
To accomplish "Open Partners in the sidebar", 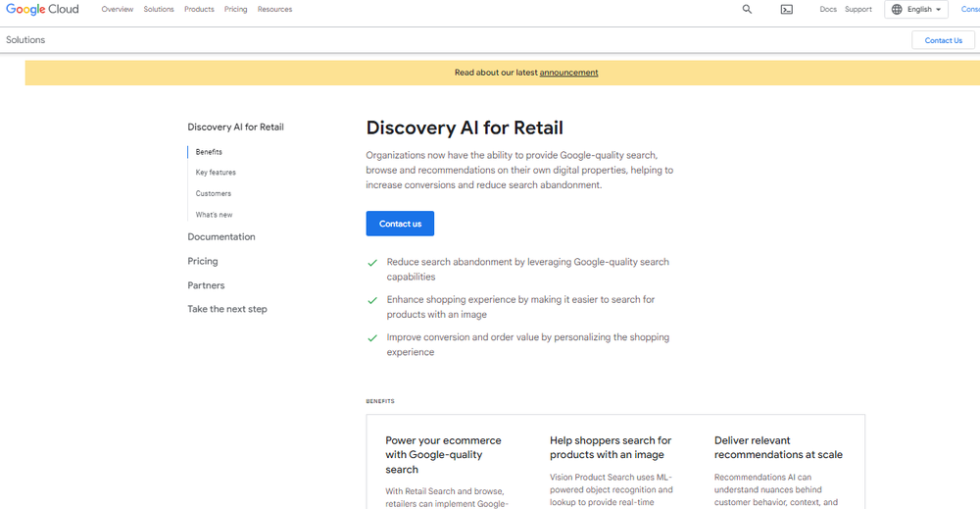I will [206, 285].
